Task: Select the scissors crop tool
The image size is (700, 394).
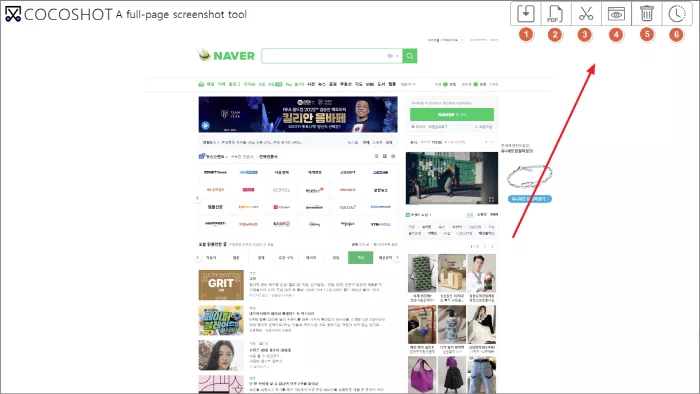Action: click(586, 13)
